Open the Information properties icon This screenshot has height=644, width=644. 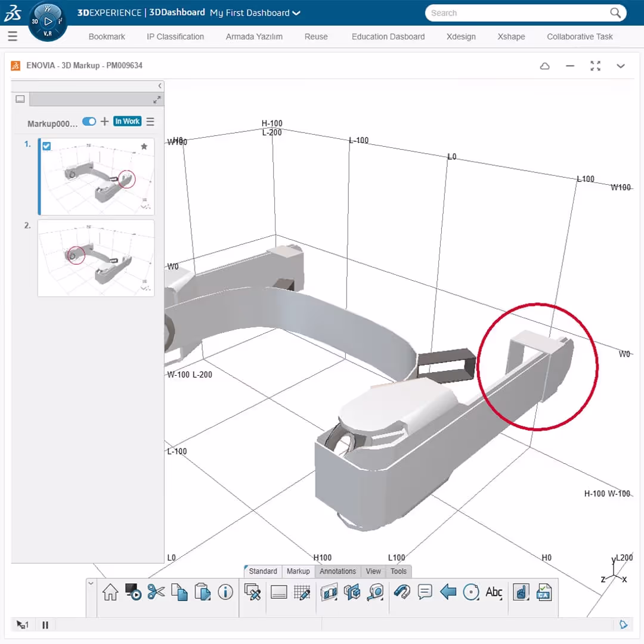point(225,592)
